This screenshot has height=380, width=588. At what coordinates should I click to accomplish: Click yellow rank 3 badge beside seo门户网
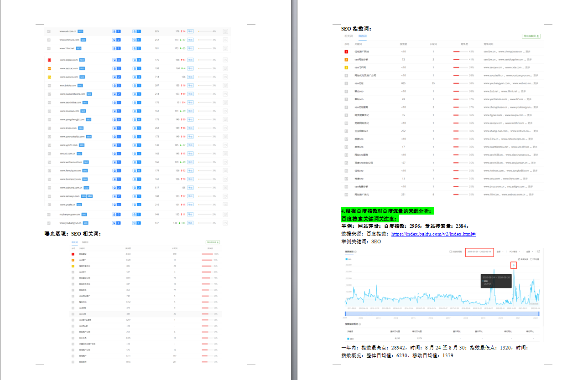346,67
